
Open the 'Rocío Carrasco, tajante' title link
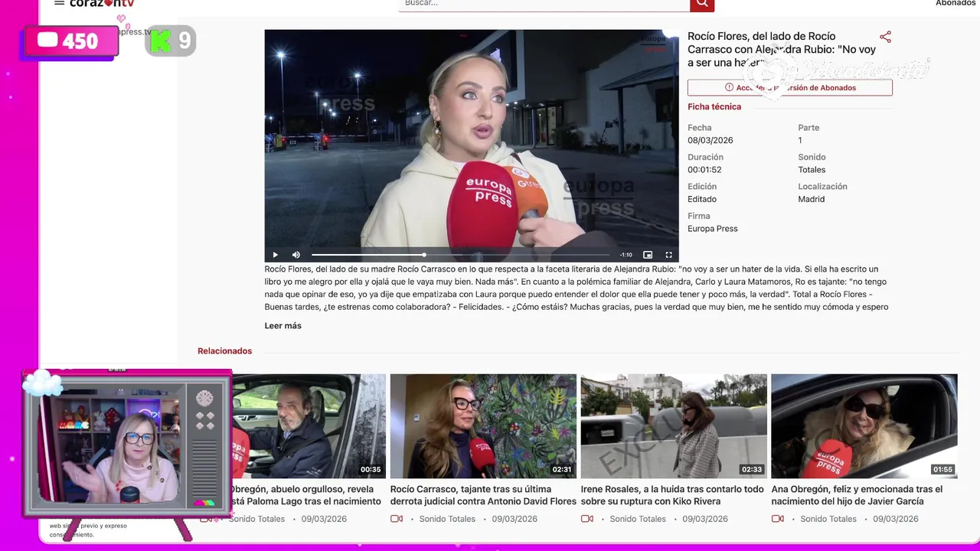[x=483, y=495]
